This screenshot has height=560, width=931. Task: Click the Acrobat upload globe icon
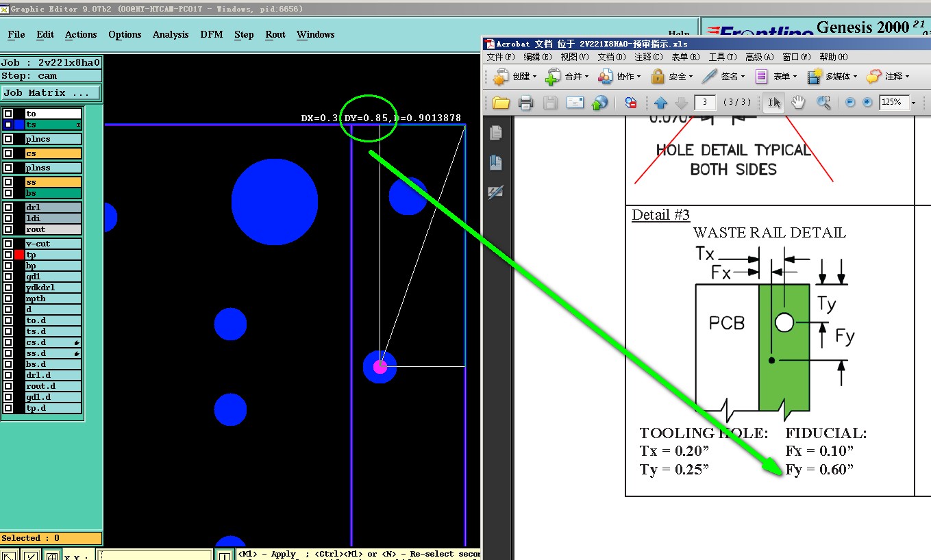[599, 103]
